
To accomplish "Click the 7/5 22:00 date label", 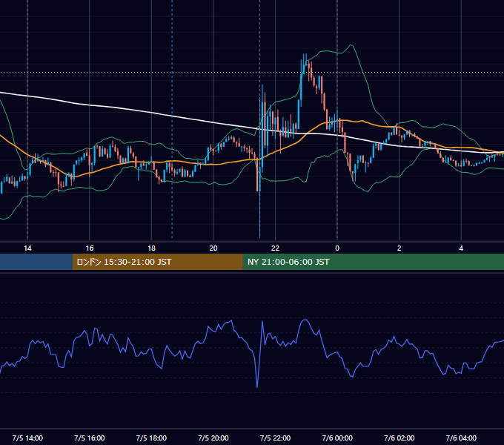I will (275, 438).
